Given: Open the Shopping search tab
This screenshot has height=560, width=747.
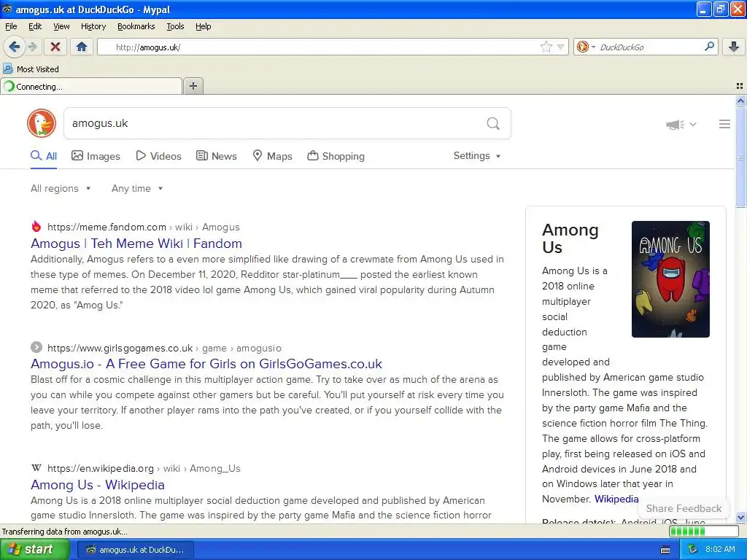Looking at the screenshot, I should pyautogui.click(x=336, y=156).
